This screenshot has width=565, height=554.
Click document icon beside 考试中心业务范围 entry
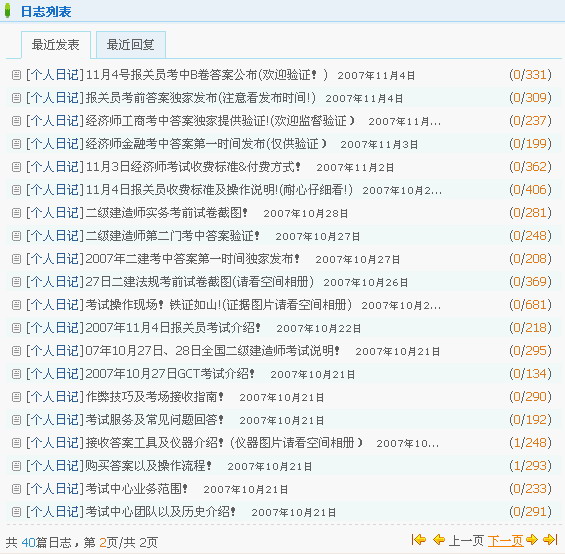coord(16,488)
